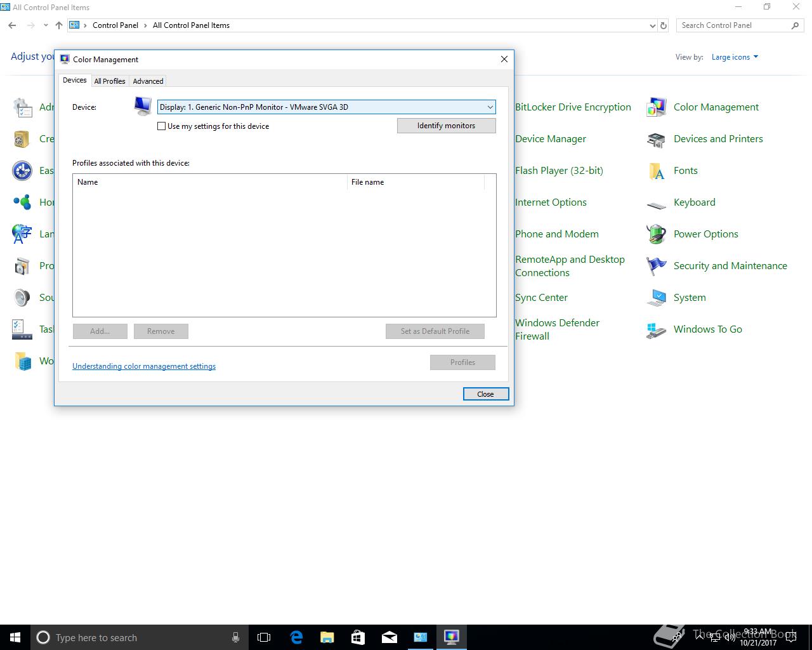
Task: Open the Fonts folder icon
Action: [656, 171]
